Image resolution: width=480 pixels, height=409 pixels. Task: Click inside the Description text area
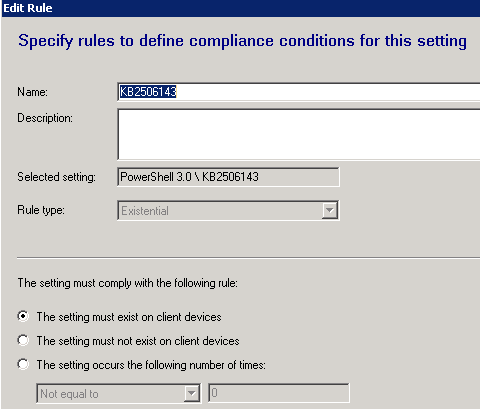tap(299, 134)
